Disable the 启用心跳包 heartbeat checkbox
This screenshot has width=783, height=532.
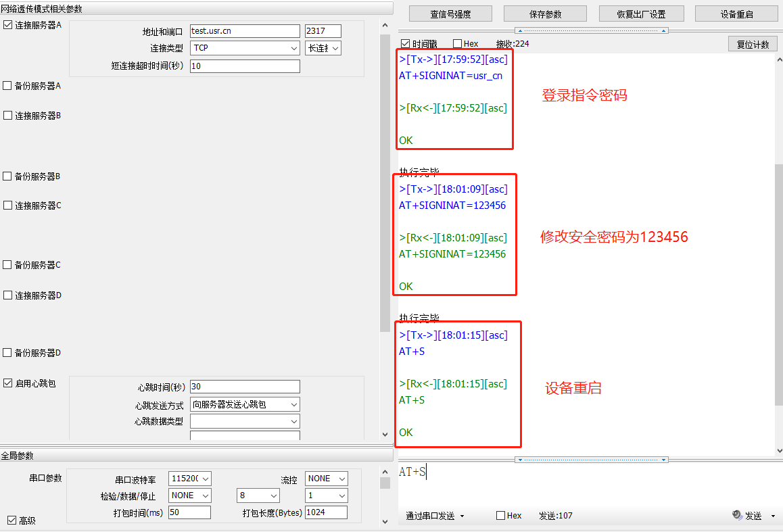coord(8,383)
